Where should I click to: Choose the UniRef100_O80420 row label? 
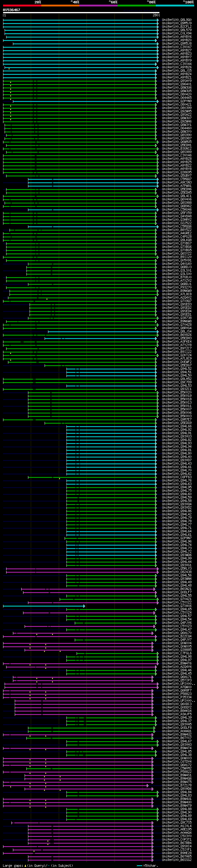click(x=177, y=94)
